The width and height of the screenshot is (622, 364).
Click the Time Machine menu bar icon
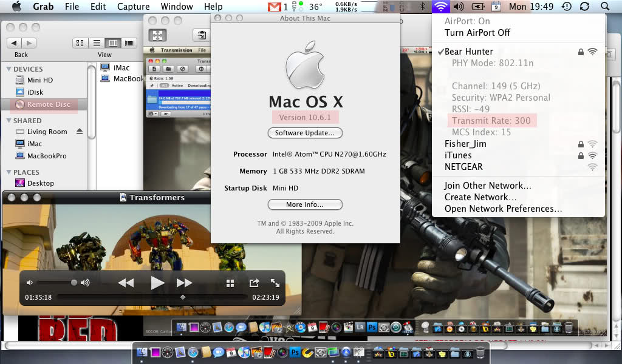[x=566, y=7]
